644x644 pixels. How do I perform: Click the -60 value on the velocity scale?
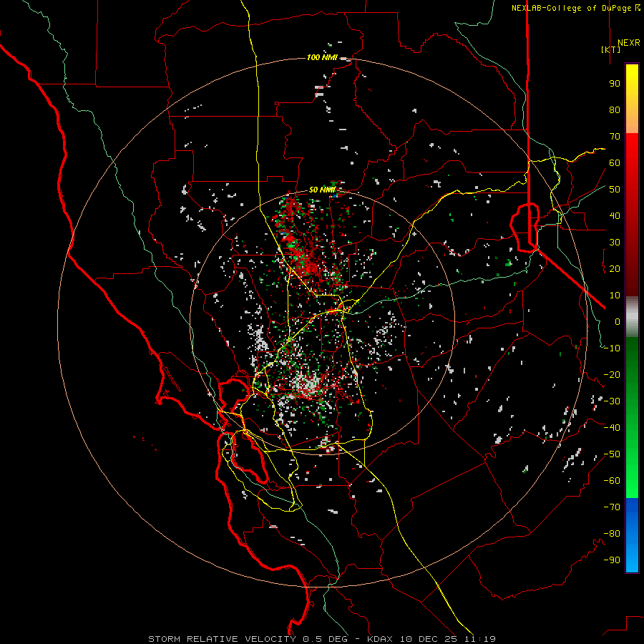pos(612,481)
